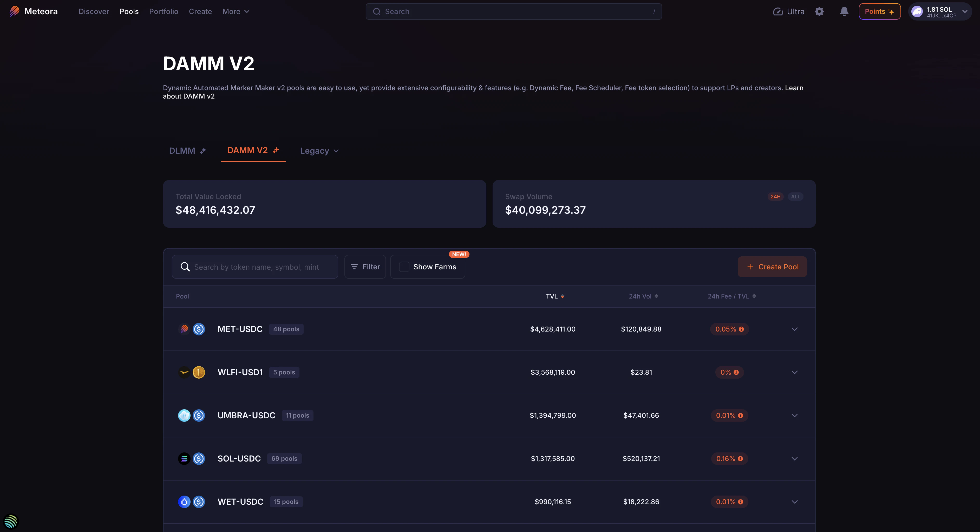Tick the Show Farms checkbox

click(x=404, y=267)
